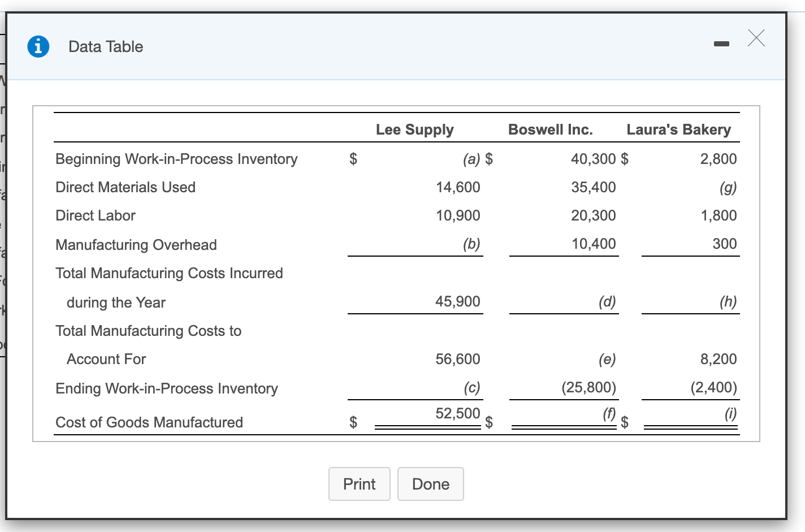The width and height of the screenshot is (805, 532).
Task: Click the unknown (e) cell
Action: [607, 359]
